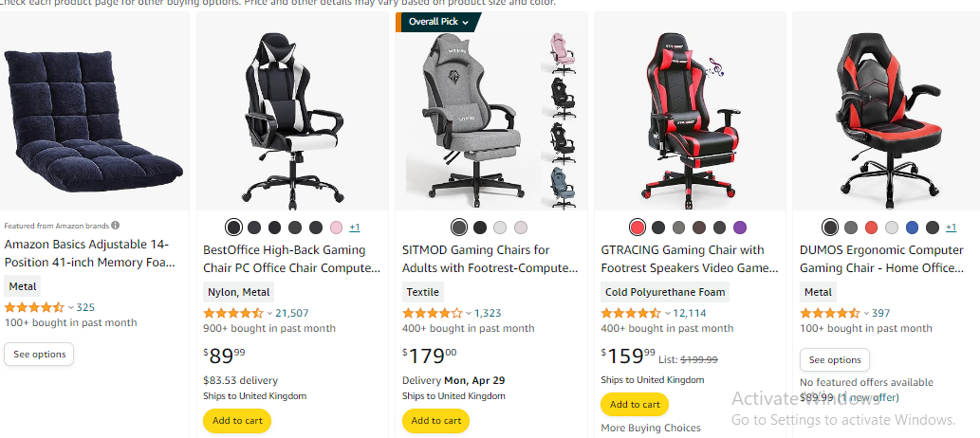This screenshot has height=438, width=980.
Task: Open the rating dropdown chevron for GTRACING chair
Action: click(667, 313)
